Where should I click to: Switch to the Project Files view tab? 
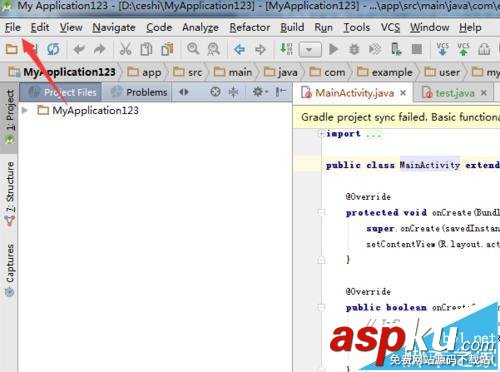(x=61, y=92)
